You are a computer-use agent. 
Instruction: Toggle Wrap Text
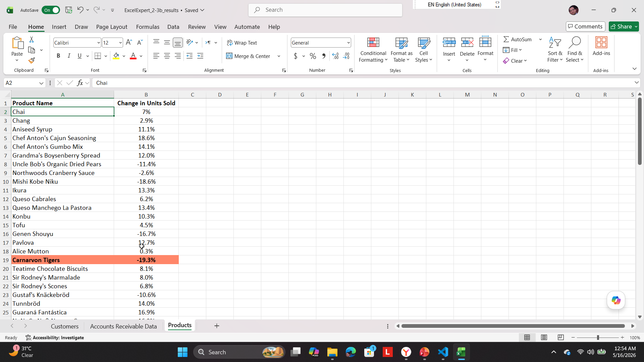click(242, 43)
